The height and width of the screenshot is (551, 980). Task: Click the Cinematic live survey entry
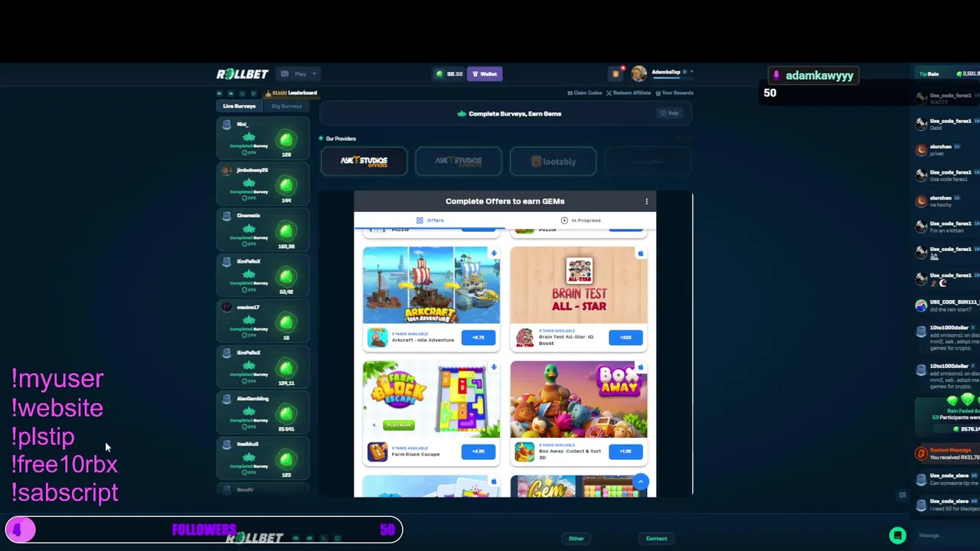[x=263, y=230]
